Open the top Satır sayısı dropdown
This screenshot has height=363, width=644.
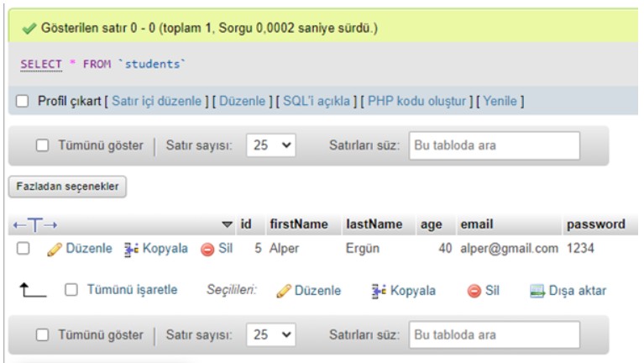[x=273, y=145]
